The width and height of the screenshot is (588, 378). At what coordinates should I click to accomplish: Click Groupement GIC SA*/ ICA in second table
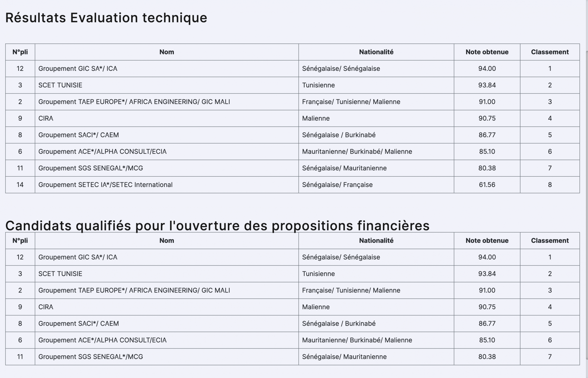click(78, 257)
